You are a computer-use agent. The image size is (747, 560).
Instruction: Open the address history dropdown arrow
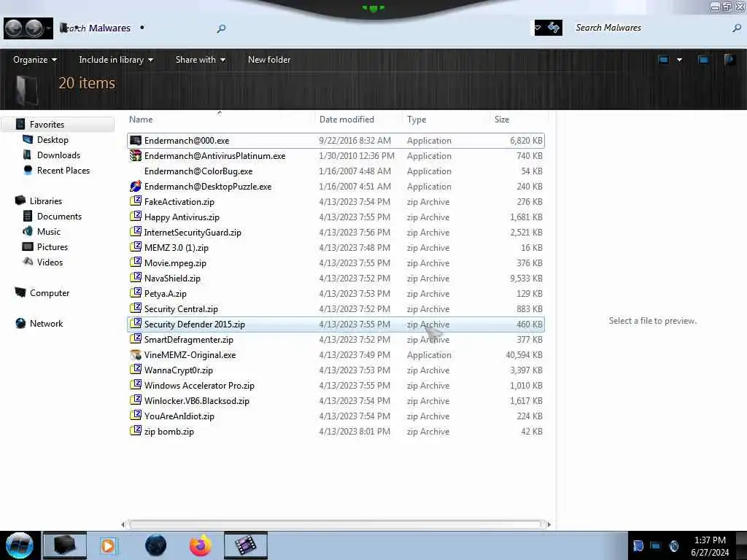pos(538,28)
